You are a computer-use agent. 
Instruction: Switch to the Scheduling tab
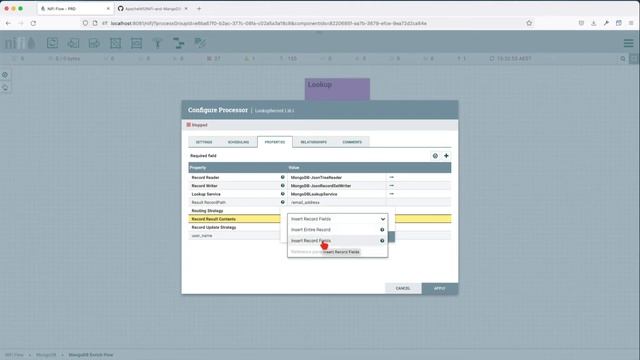pyautogui.click(x=238, y=142)
